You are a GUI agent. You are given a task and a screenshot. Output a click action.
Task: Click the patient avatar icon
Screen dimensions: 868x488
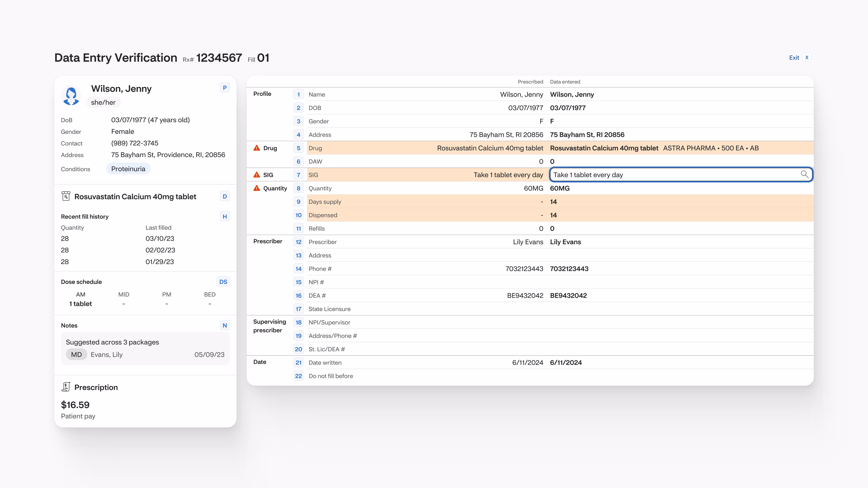tap(71, 96)
